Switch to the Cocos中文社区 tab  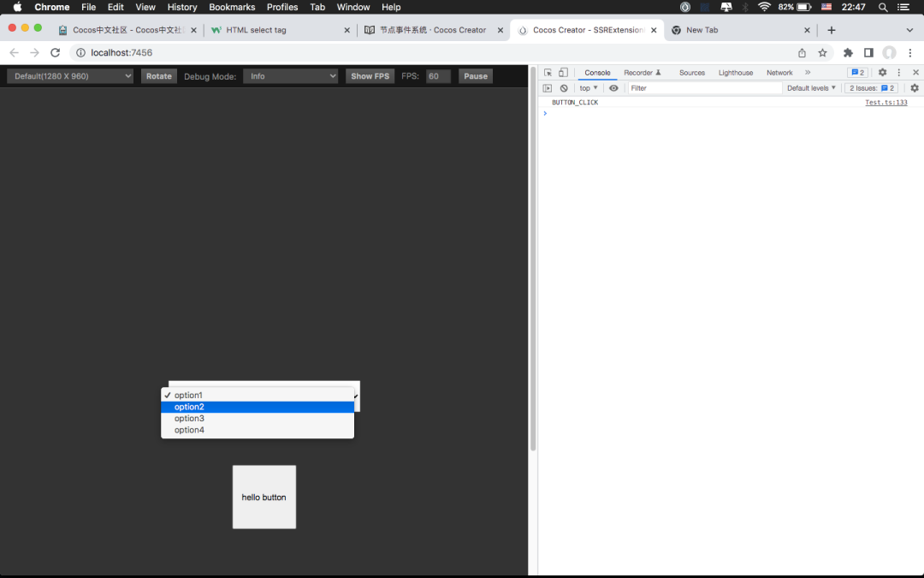127,30
